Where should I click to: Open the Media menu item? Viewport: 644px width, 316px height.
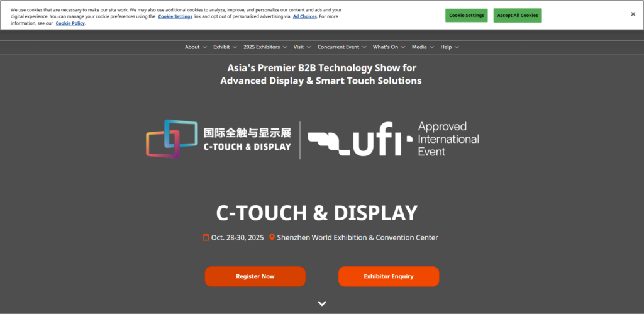click(419, 47)
